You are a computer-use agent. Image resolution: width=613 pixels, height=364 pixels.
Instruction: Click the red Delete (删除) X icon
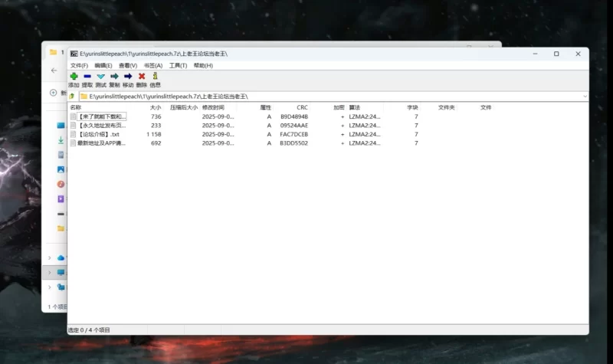tap(142, 76)
